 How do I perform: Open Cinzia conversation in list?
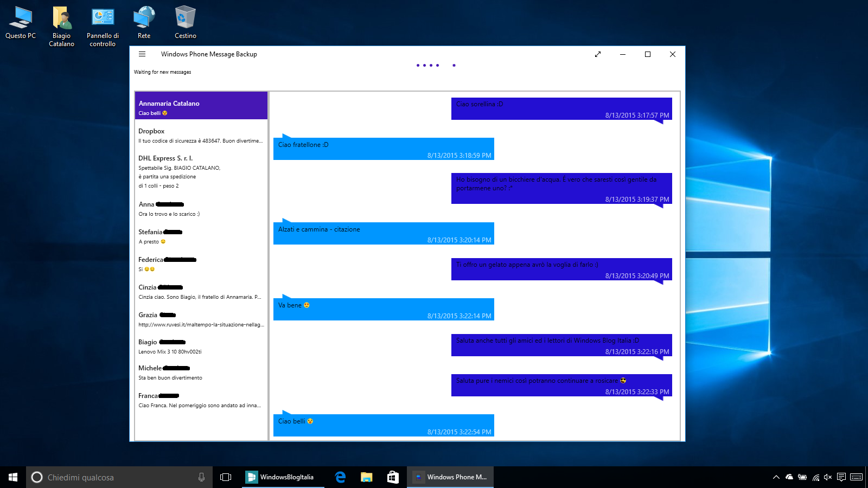(201, 292)
